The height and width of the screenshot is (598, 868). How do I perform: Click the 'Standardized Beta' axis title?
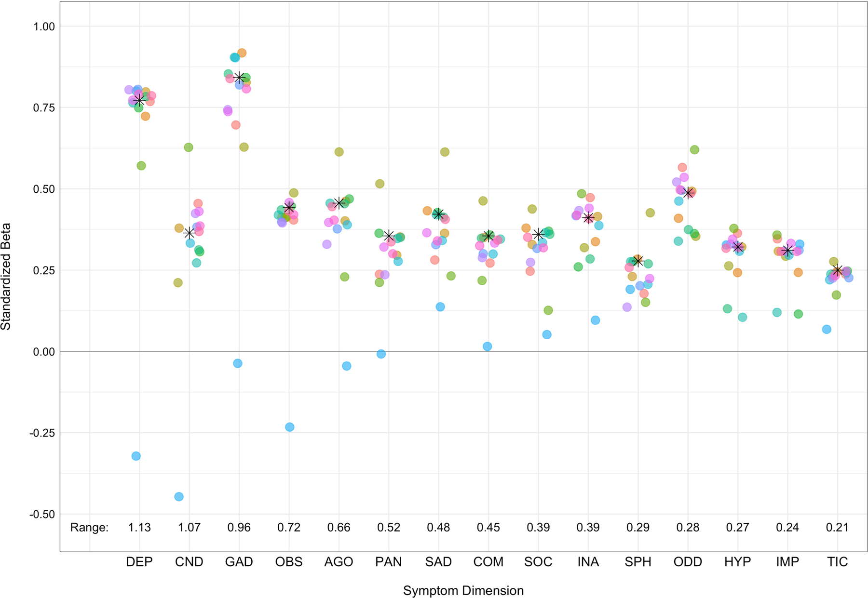(x=6, y=276)
